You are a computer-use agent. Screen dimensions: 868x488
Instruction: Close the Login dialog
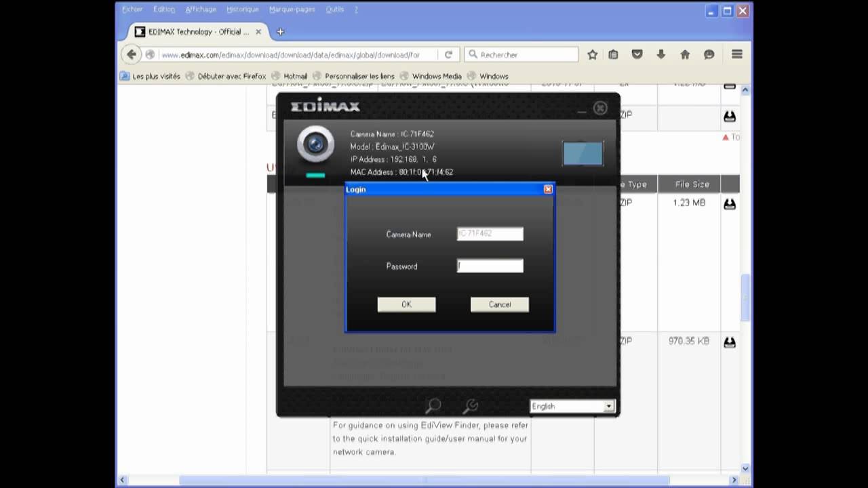click(548, 189)
